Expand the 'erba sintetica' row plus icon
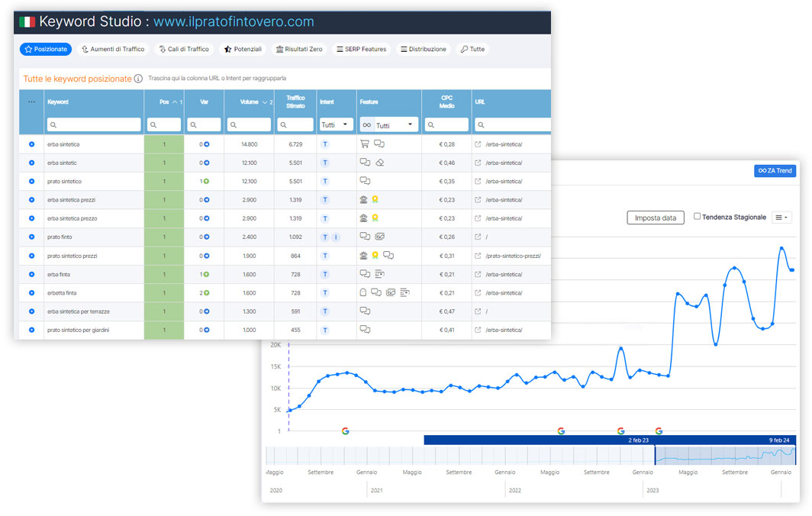Viewport: 812px width, 516px height. [31, 144]
